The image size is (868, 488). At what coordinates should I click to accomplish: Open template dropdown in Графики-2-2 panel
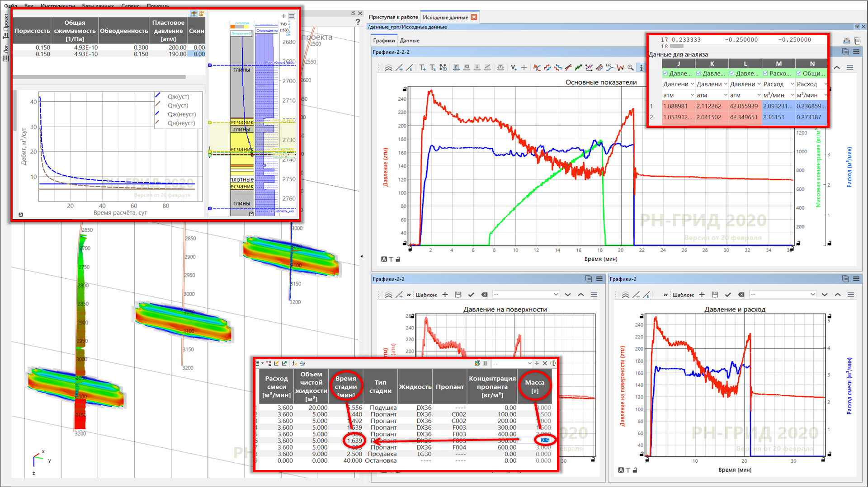click(x=526, y=295)
